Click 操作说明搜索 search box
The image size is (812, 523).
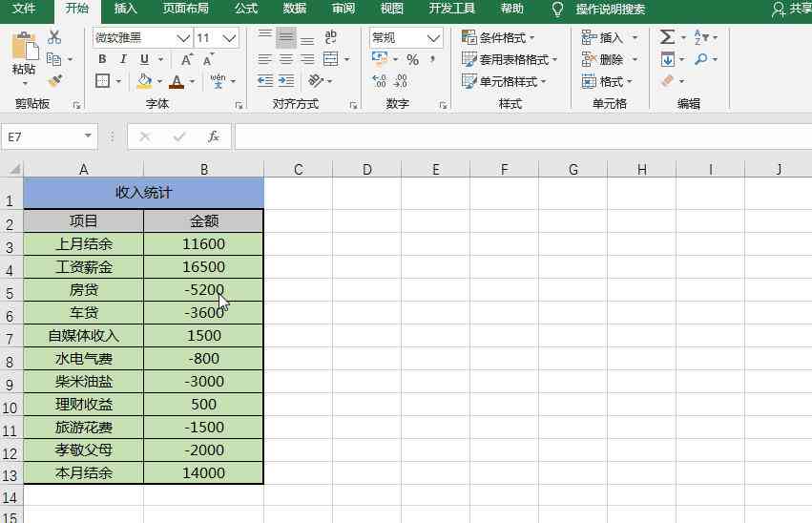pyautogui.click(x=610, y=10)
